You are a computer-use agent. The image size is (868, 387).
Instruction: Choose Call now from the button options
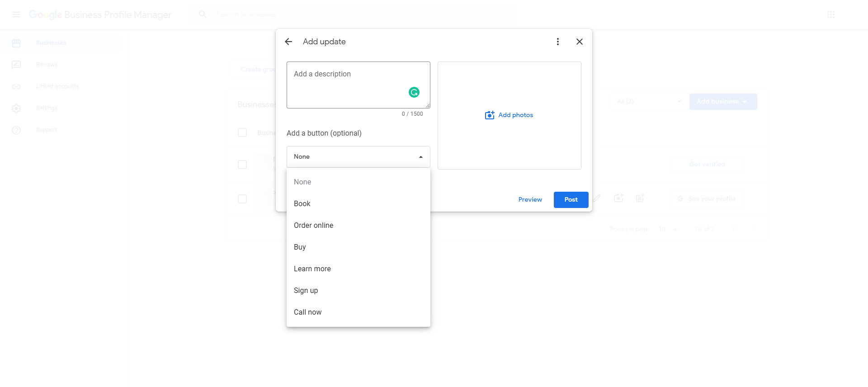coord(359,312)
